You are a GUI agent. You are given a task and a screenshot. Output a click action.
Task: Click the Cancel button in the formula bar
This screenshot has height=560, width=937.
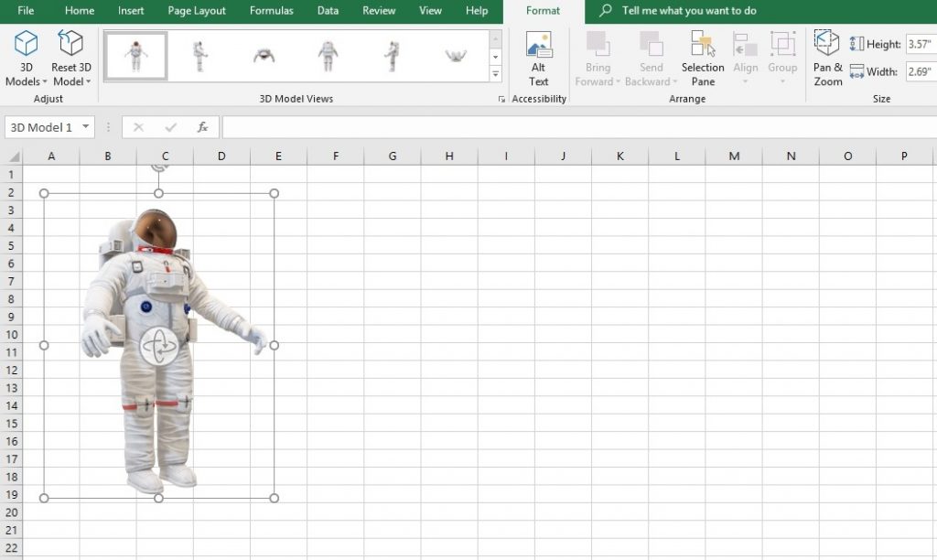[x=137, y=128]
